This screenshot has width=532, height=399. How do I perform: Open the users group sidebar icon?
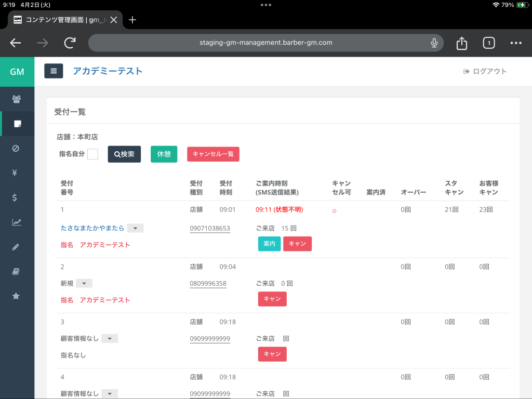pyautogui.click(x=17, y=99)
